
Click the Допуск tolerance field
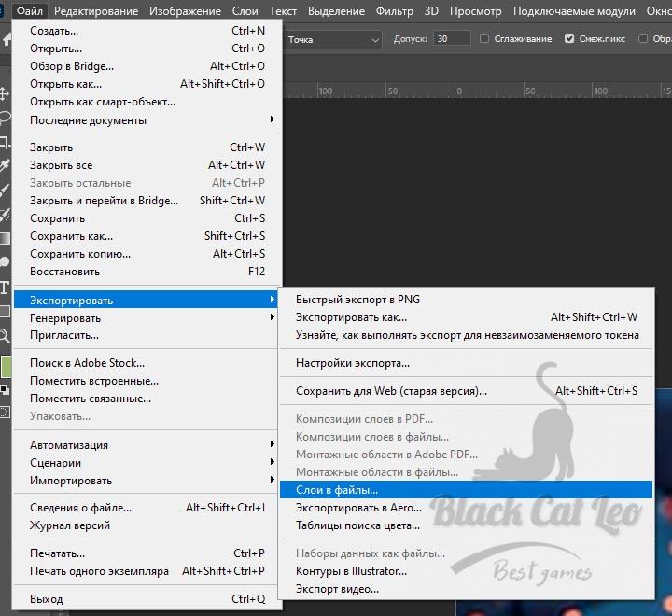(452, 38)
